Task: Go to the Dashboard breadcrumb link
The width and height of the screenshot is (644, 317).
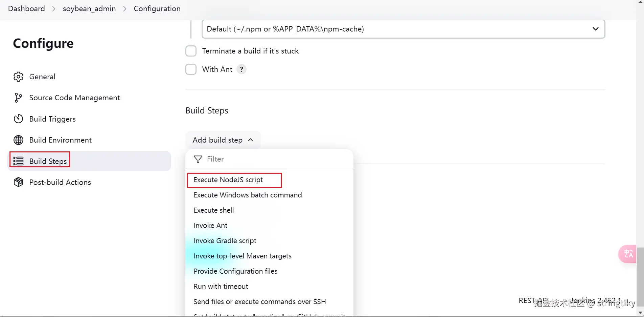Action: (x=26, y=9)
